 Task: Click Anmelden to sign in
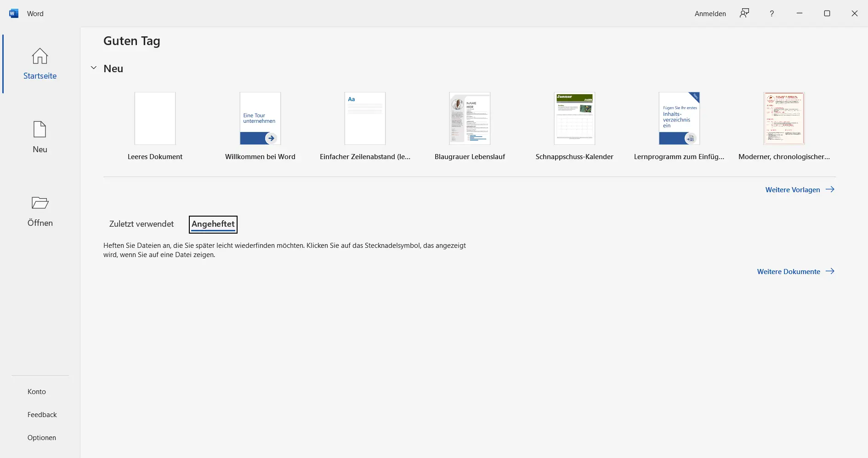(710, 14)
